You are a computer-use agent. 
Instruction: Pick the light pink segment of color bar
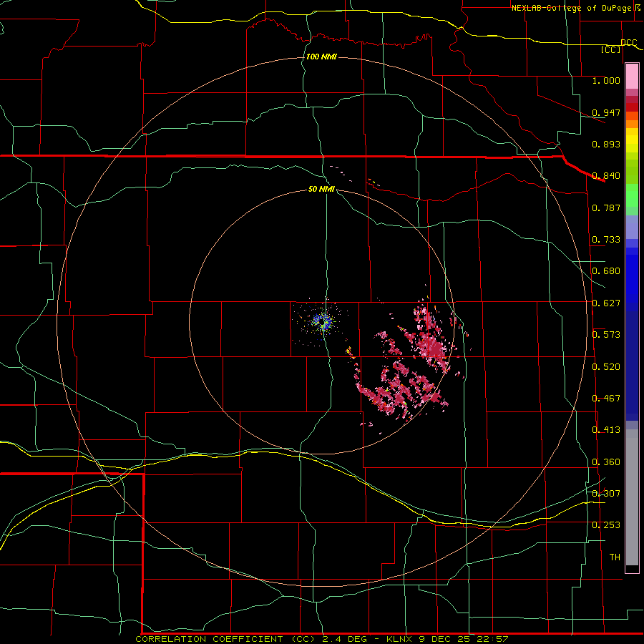click(632, 77)
